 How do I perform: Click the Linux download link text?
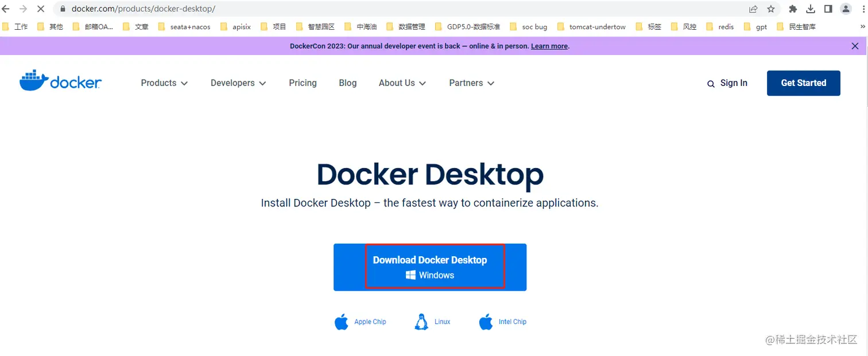443,322
